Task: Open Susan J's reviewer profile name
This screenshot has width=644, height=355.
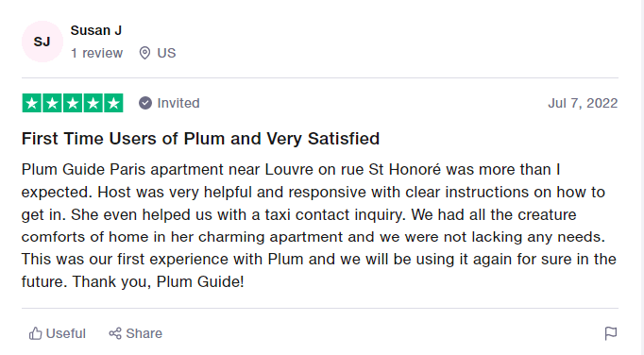Action: tap(96, 30)
